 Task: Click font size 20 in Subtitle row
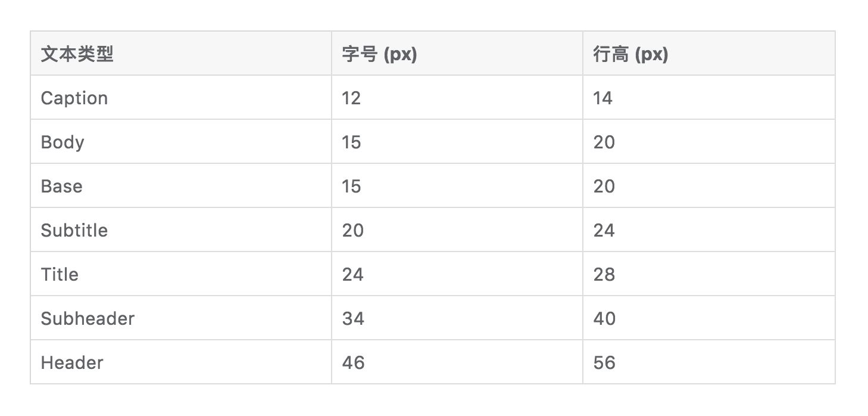point(353,231)
